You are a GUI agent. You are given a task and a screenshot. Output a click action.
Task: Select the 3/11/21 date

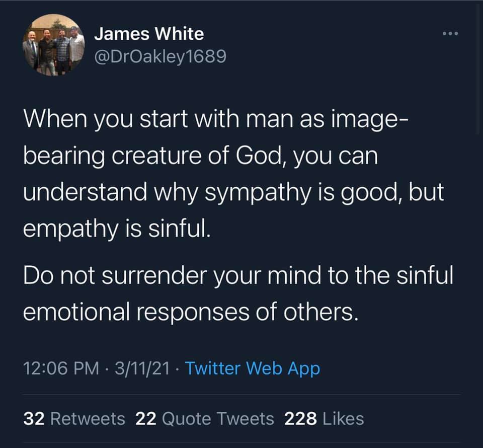point(142,368)
